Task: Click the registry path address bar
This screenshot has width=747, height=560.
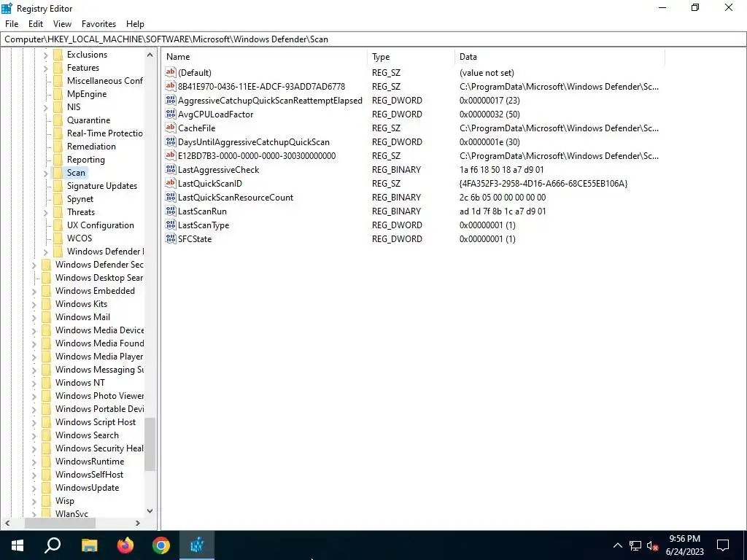Action: (373, 39)
